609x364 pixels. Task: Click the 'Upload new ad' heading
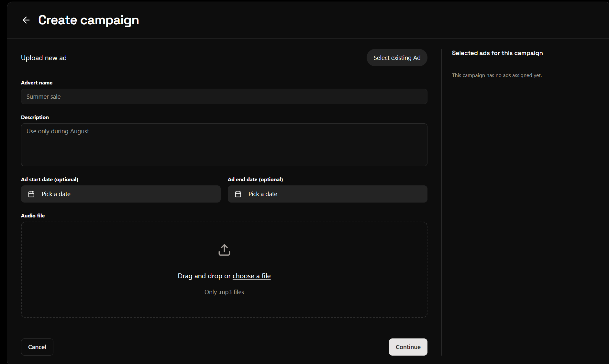tap(44, 58)
